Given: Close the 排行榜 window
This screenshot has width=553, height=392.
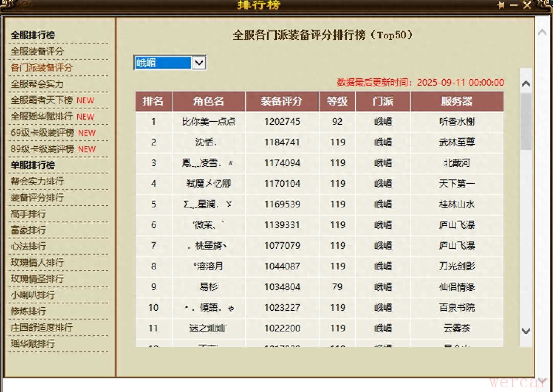Looking at the screenshot, I should (527, 5).
